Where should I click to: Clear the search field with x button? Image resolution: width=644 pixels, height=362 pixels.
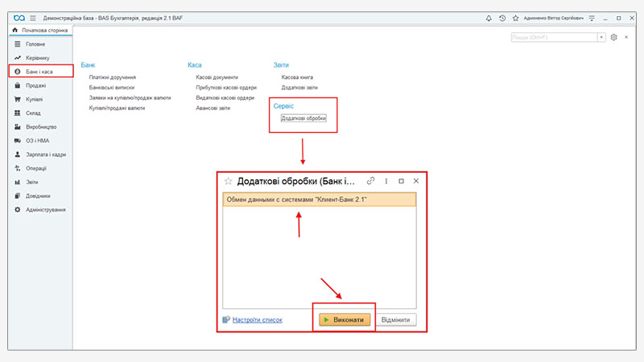(601, 37)
